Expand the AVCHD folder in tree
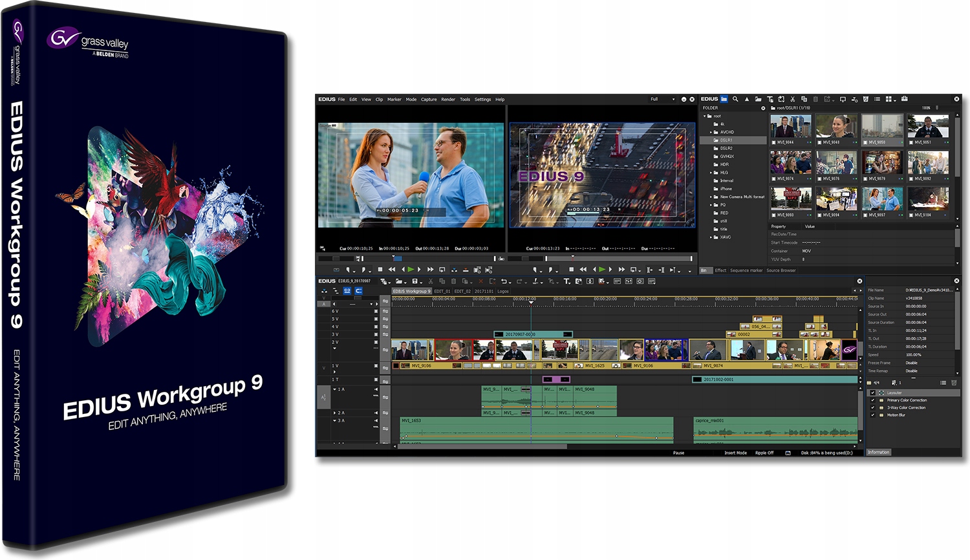 pos(711,132)
